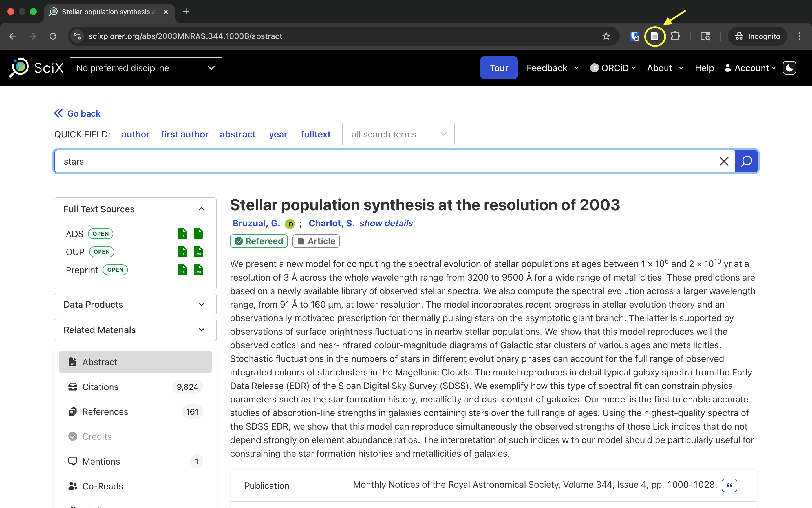Open the ADS PDF full text icon

tap(182, 234)
